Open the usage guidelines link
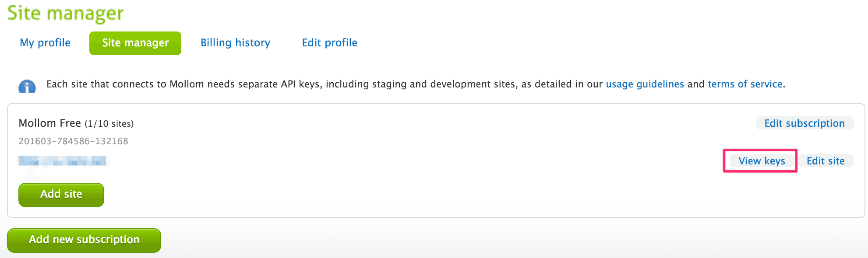 [645, 84]
